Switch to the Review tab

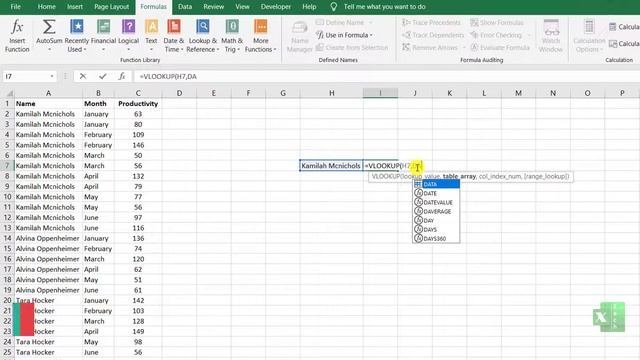tap(213, 7)
